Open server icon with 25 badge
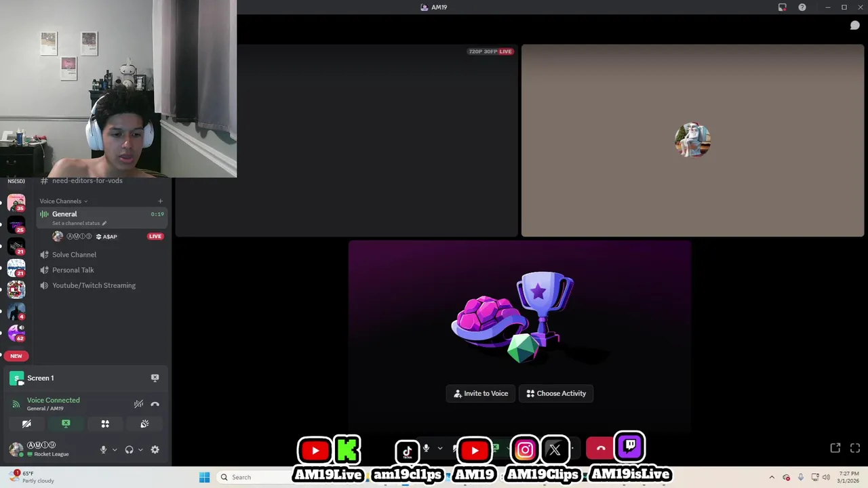 pyautogui.click(x=16, y=224)
